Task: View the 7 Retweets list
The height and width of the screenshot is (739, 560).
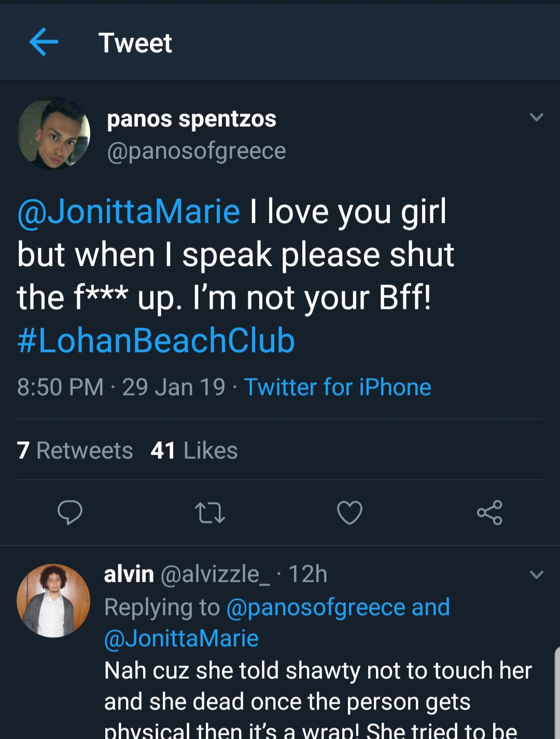Action: (75, 450)
